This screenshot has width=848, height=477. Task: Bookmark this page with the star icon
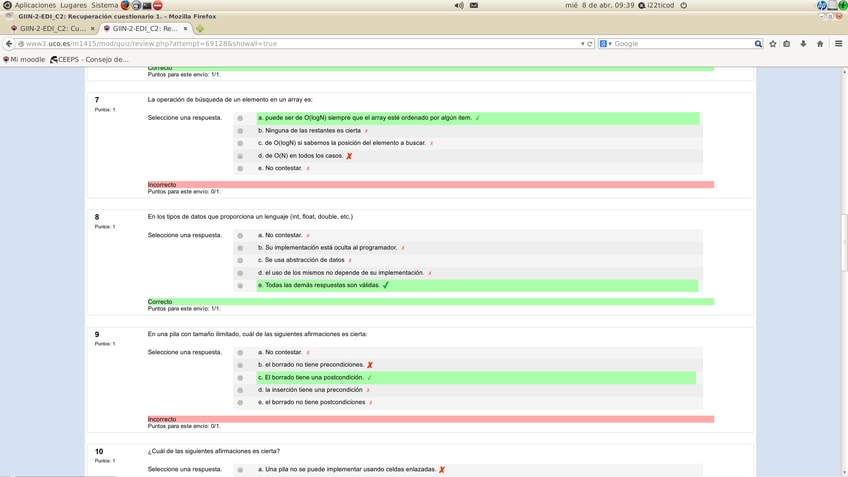773,44
